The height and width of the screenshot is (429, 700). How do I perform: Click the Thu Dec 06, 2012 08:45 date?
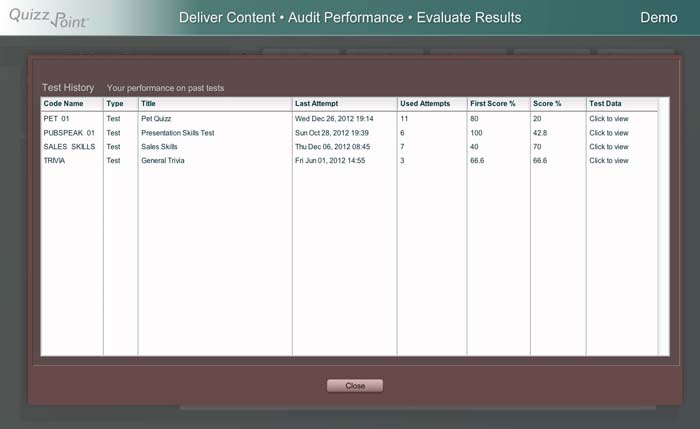332,147
